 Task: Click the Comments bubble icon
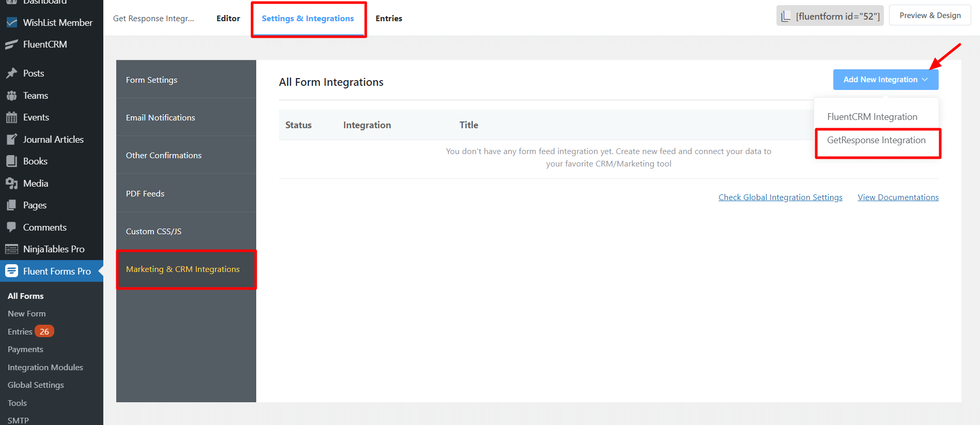click(11, 227)
